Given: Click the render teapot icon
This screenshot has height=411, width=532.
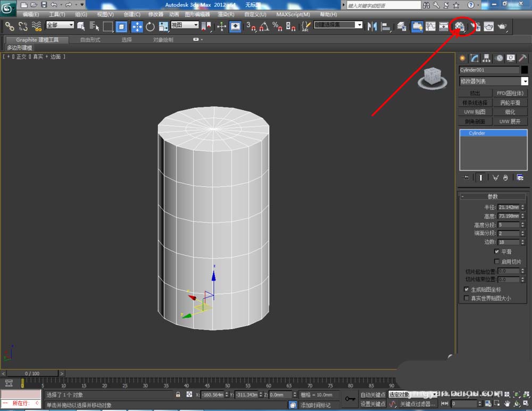Looking at the screenshot, I should pyautogui.click(x=502, y=26).
